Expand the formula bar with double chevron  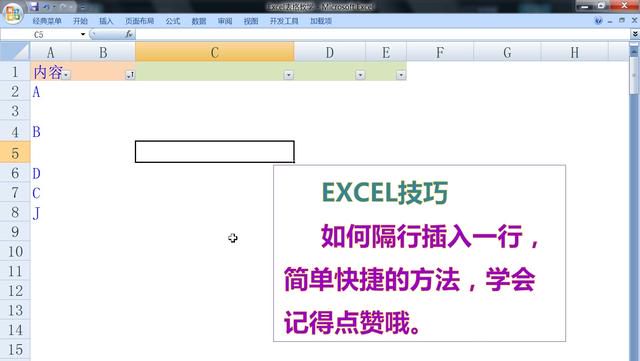pyautogui.click(x=635, y=34)
